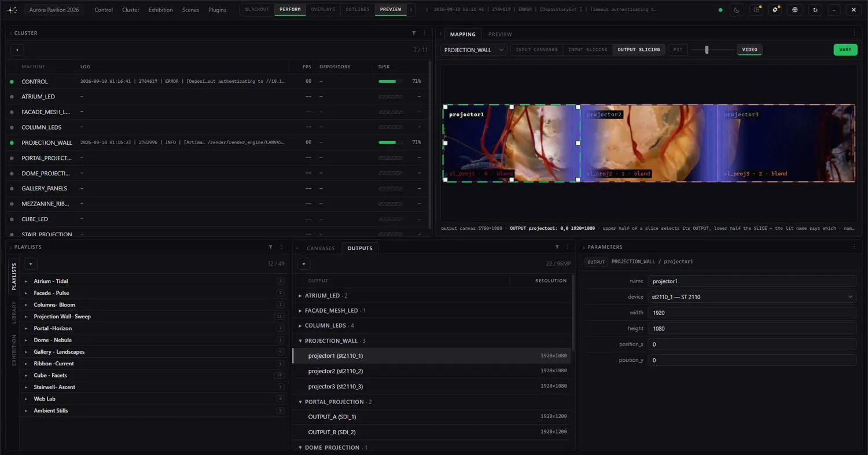Viewport: 868px width, 455px height.
Task: Click the top-left handle of projector1 slice
Action: (445, 107)
